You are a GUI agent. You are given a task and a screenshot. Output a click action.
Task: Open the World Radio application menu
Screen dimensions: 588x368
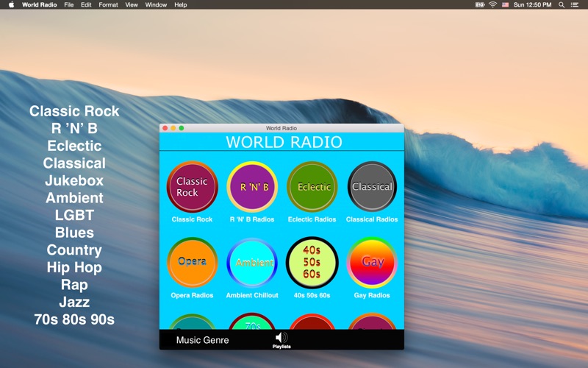(x=40, y=4)
